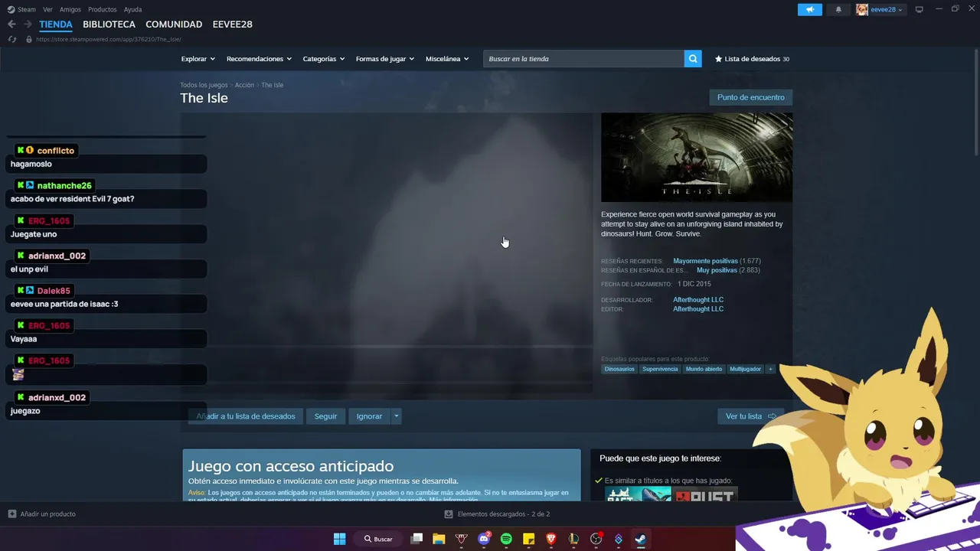Viewport: 980px width, 551px height.
Task: Open Discord from the taskbar
Action: (x=484, y=539)
